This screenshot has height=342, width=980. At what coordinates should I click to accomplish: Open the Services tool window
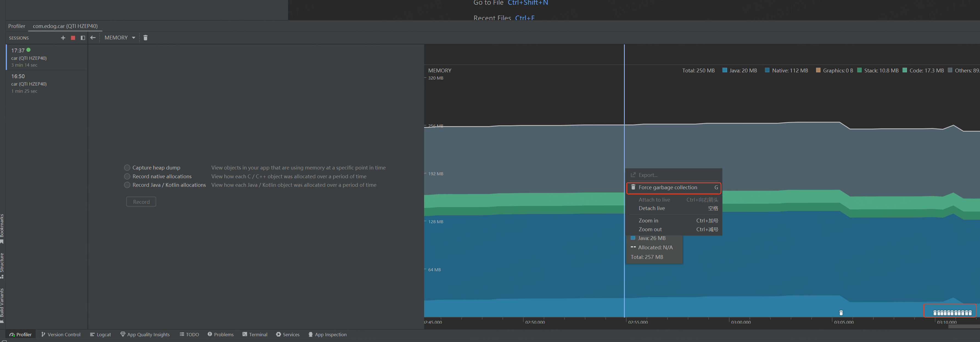288,334
